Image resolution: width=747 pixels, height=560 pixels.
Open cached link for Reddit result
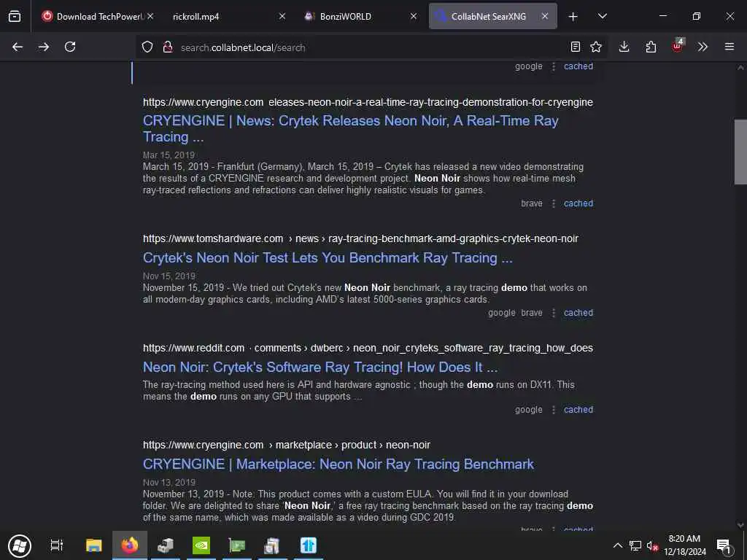pos(578,410)
